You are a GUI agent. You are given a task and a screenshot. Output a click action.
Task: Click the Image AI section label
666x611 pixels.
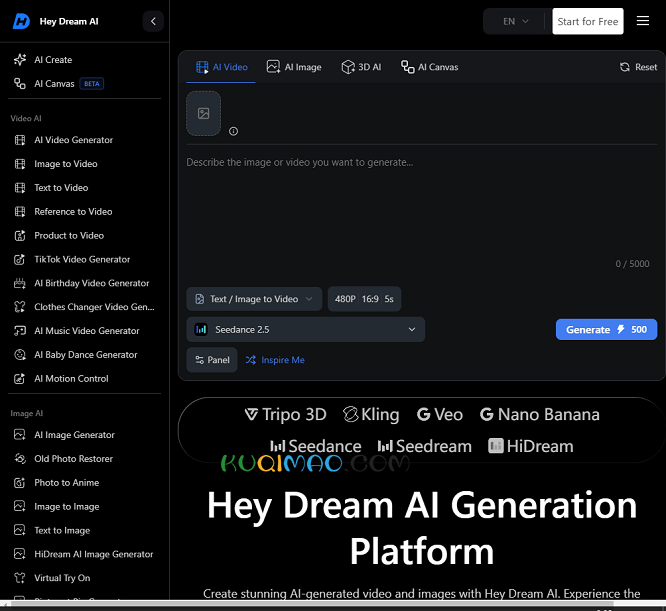26,414
